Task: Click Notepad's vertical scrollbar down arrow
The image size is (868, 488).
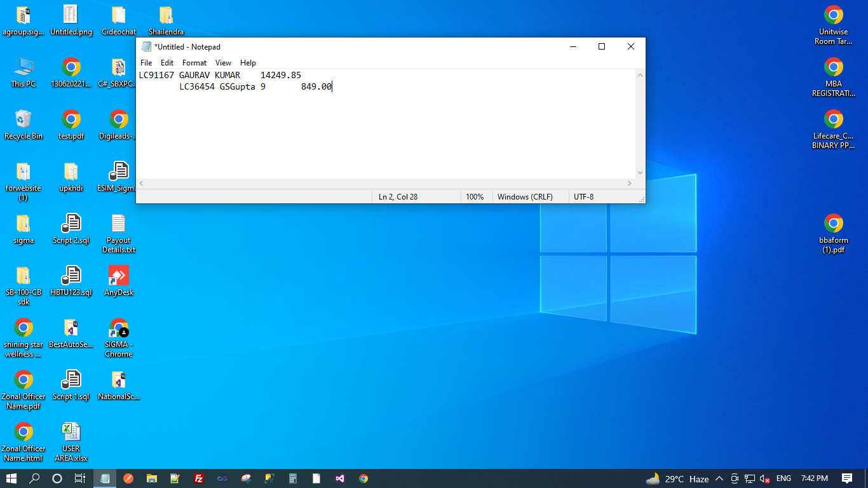Action: tap(640, 173)
